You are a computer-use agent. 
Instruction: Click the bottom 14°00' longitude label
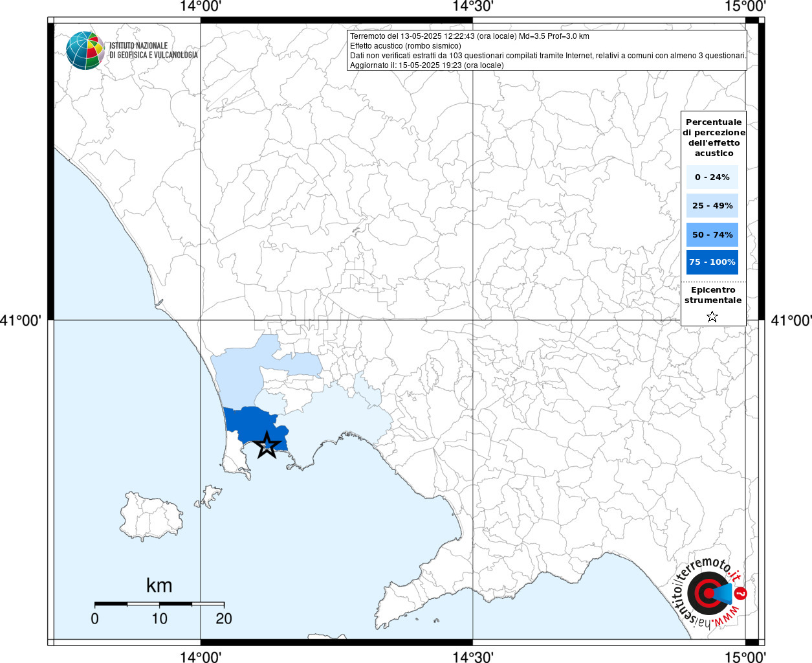[201, 657]
